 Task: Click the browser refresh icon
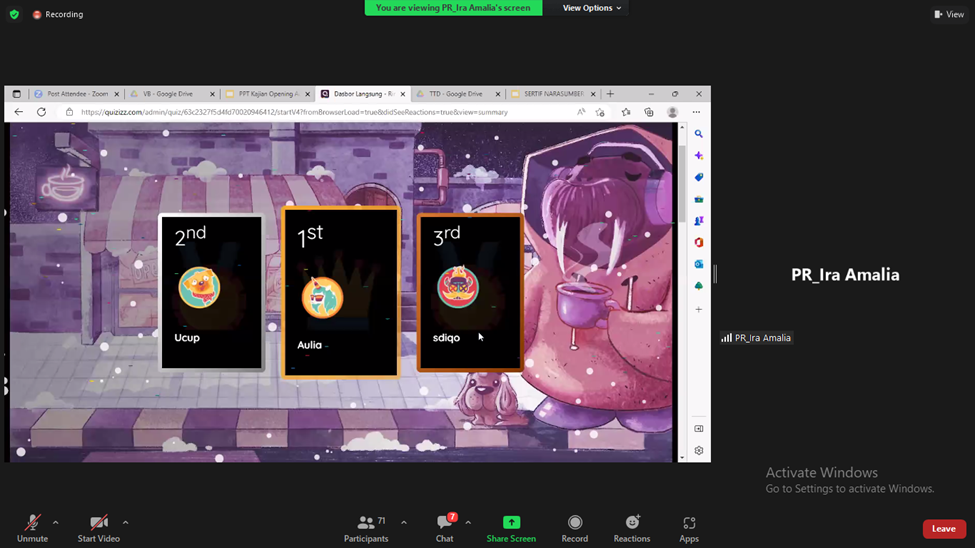click(41, 112)
